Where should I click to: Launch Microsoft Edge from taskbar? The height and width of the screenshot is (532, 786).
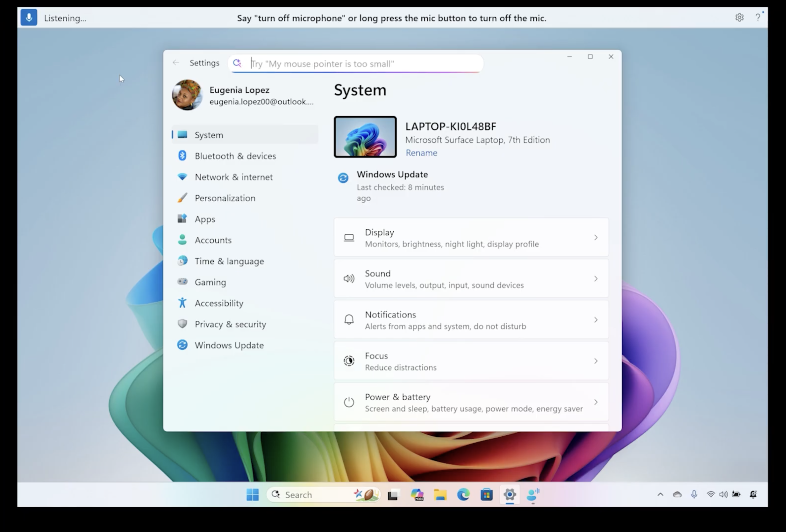click(463, 495)
